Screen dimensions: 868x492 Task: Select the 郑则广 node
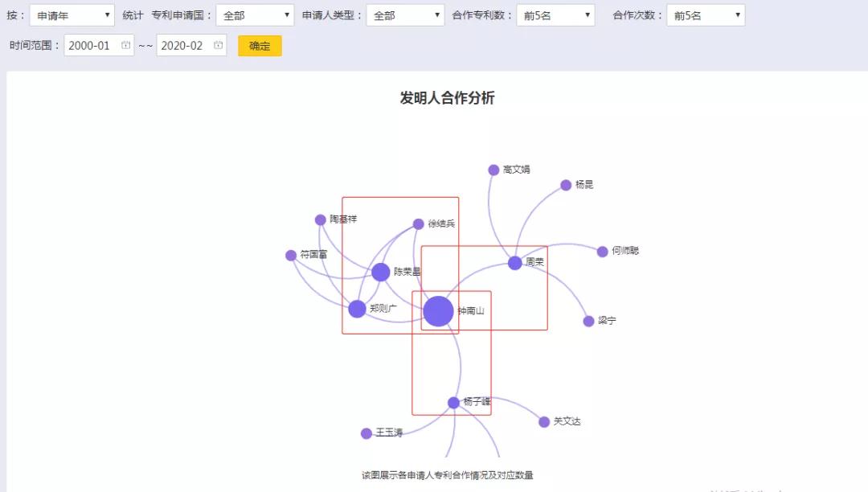(356, 308)
